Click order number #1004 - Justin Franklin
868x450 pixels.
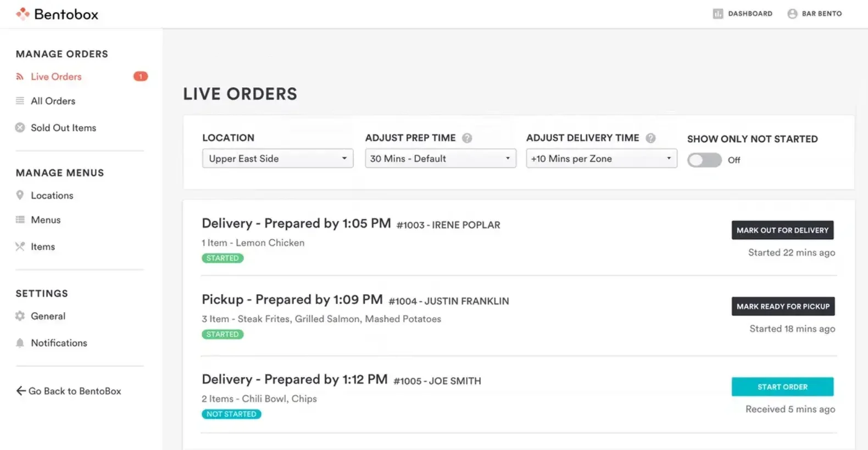tap(449, 301)
